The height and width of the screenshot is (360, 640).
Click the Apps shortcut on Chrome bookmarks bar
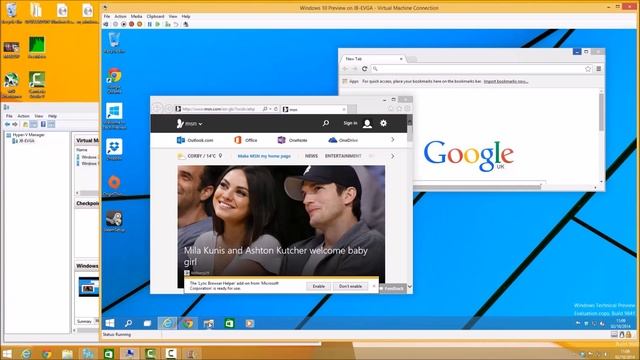point(351,82)
